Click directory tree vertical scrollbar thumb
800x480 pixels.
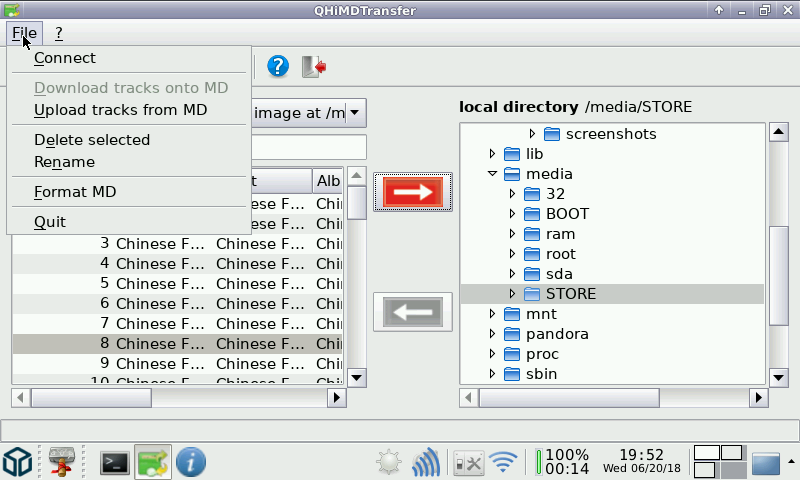[x=778, y=275]
